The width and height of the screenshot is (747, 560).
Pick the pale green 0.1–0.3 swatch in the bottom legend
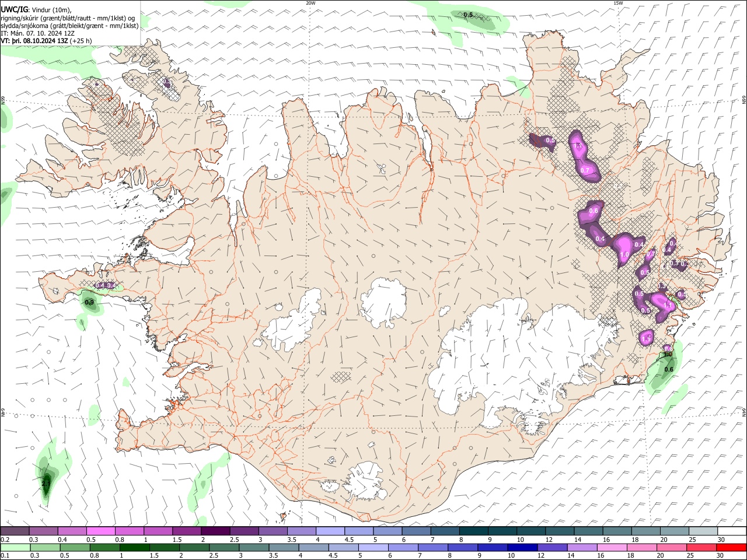coord(16,547)
